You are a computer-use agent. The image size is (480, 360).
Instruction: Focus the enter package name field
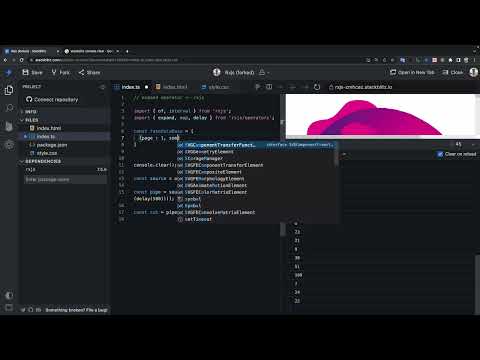coord(65,180)
